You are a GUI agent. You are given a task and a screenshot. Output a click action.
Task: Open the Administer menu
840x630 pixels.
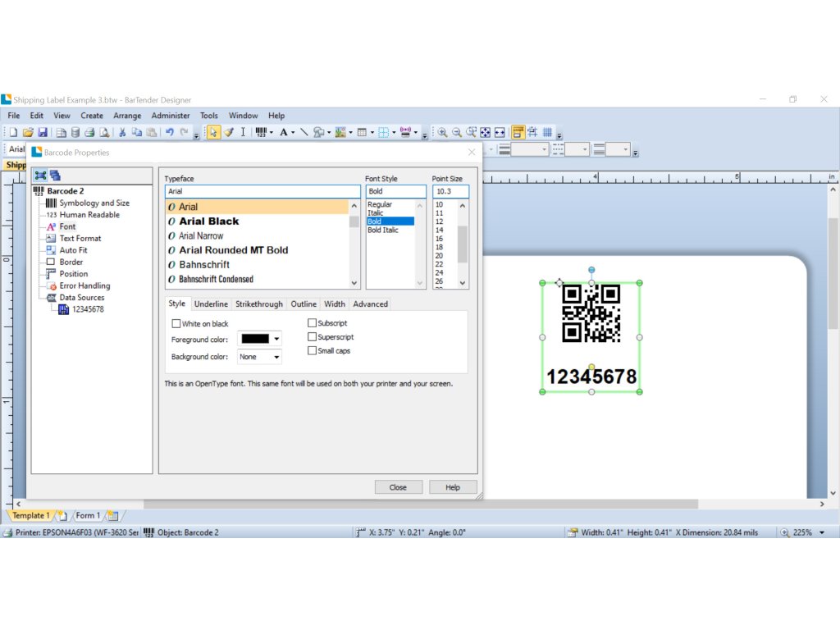171,116
